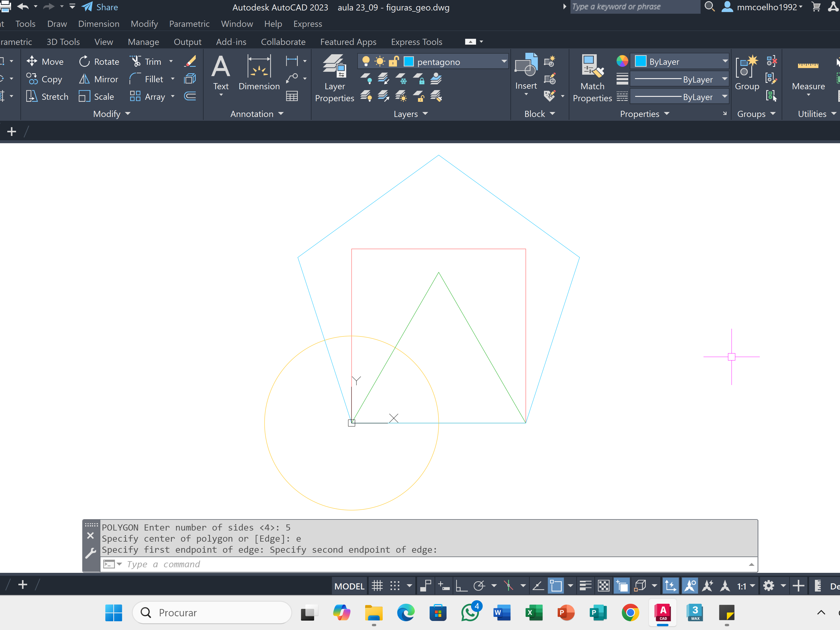
Task: Click the Type a command input
Action: (418, 564)
